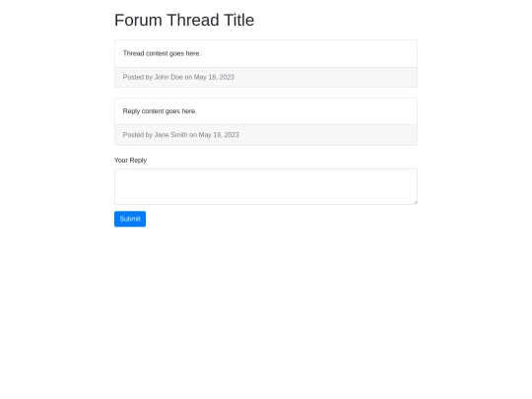Screen dimensions: 532x399
Task: Click 'Posted by' in Jane Smith's footer
Action: (138, 135)
